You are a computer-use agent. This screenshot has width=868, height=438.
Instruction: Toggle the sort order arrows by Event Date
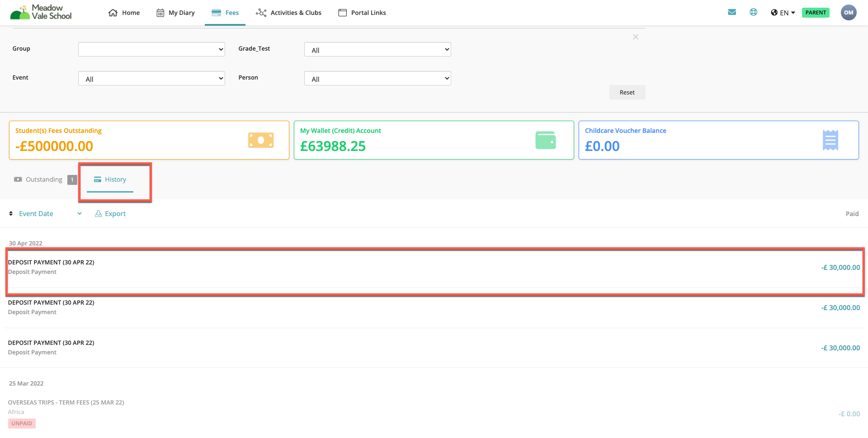pos(11,213)
